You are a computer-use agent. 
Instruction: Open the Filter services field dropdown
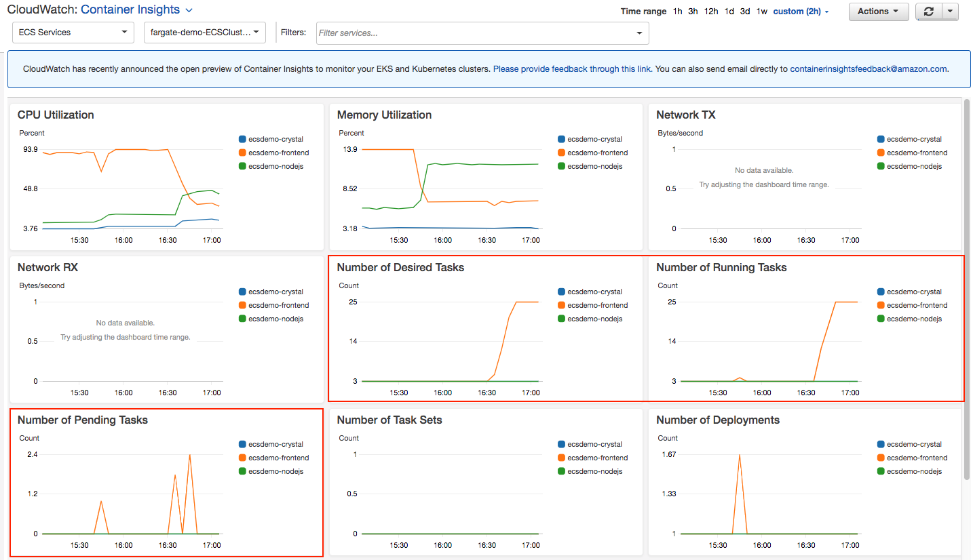coord(638,33)
